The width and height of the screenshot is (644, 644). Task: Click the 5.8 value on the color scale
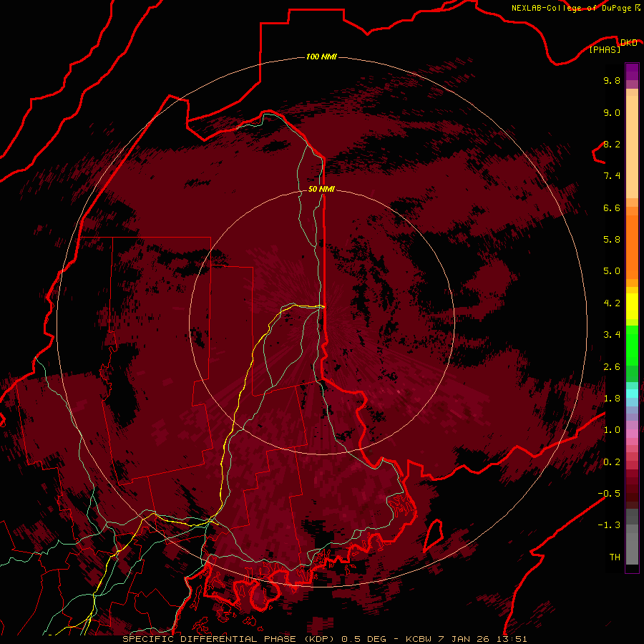click(612, 239)
